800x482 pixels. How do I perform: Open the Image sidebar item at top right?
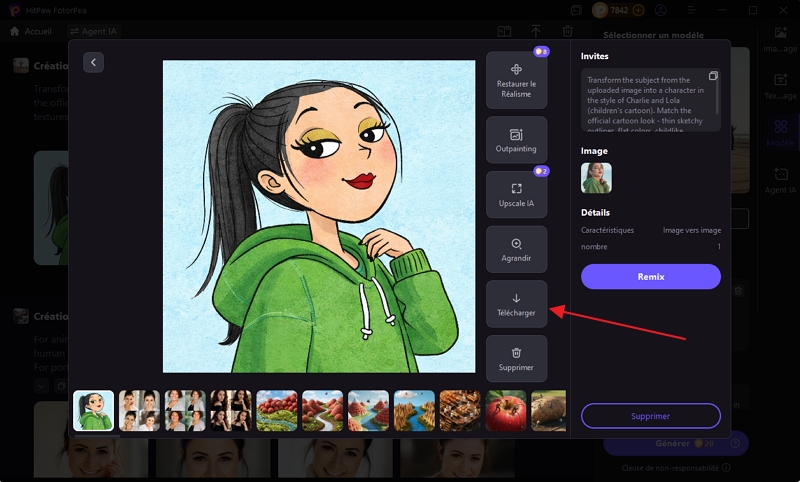click(x=781, y=39)
